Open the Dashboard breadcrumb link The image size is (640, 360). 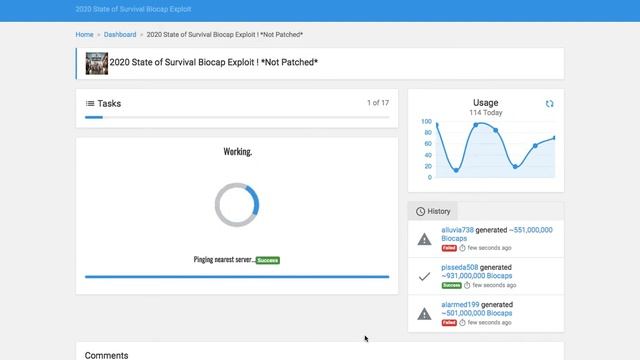click(120, 35)
